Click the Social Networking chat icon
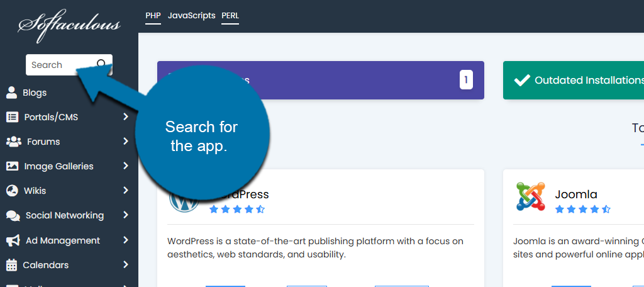Image resolution: width=644 pixels, height=287 pixels. [13, 215]
